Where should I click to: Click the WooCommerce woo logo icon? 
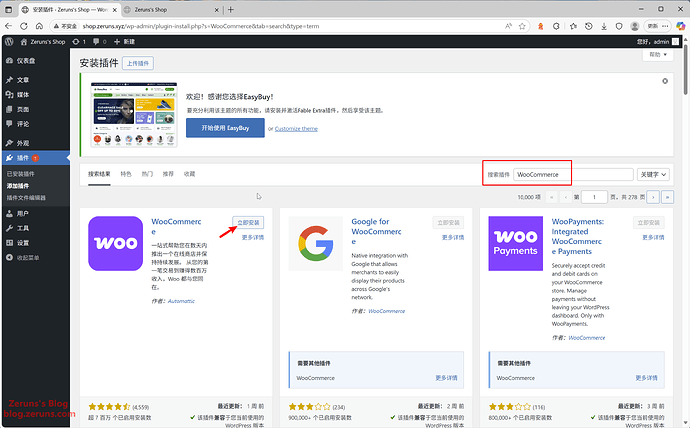click(x=115, y=243)
